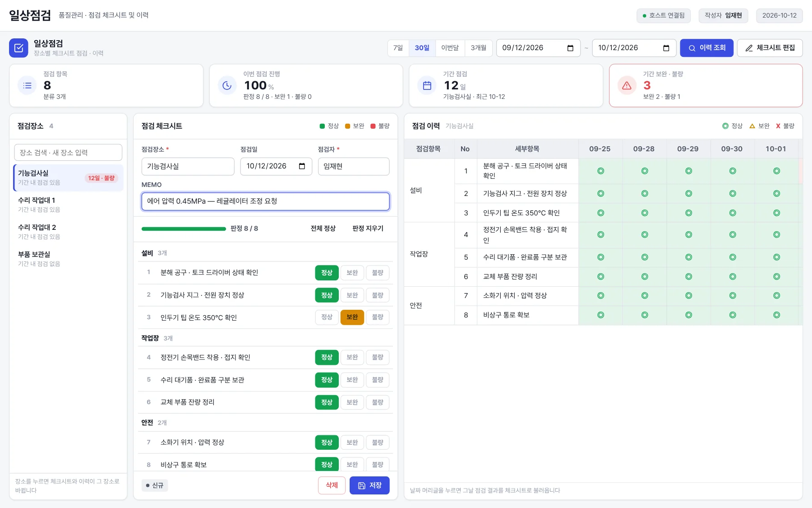Load results from the 10-01 date header
812x508 pixels.
pyautogui.click(x=776, y=149)
